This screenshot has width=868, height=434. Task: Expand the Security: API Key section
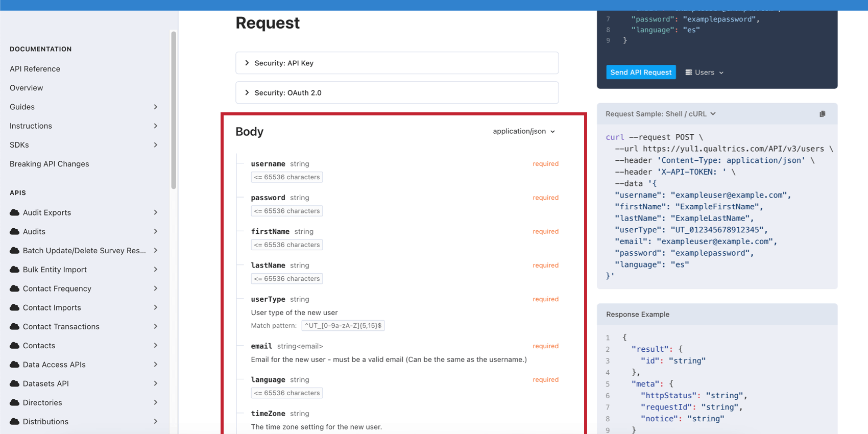click(x=397, y=63)
